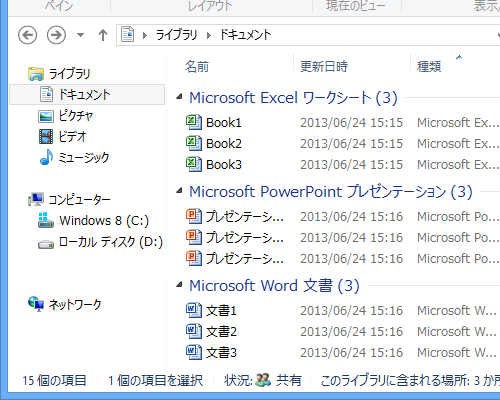The image size is (500, 400).
Task: Click the 文書3 type cell Microsoft W...
Action: [x=457, y=353]
